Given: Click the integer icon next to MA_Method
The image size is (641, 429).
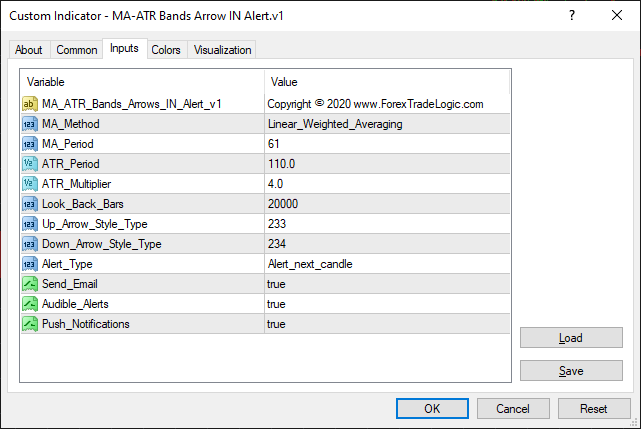Looking at the screenshot, I should pyautogui.click(x=30, y=124).
